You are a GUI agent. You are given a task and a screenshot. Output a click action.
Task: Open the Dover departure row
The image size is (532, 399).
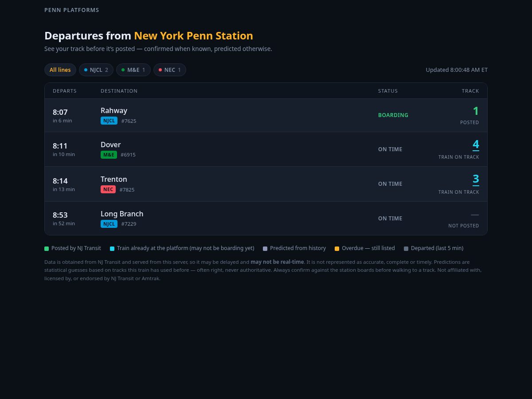pyautogui.click(x=266, y=149)
